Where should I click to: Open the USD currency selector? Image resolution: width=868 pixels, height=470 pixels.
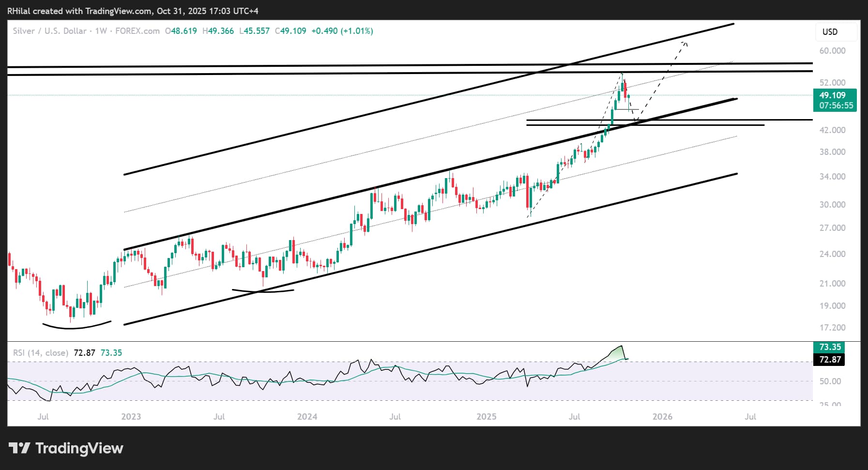[836, 32]
